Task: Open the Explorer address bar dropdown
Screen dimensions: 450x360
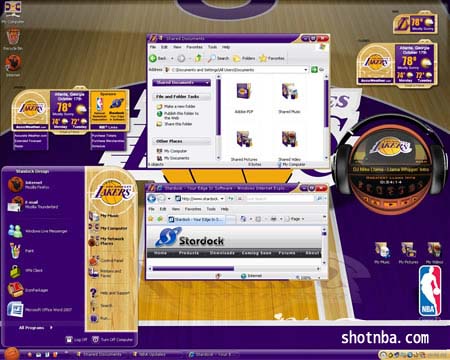Action: [306, 70]
